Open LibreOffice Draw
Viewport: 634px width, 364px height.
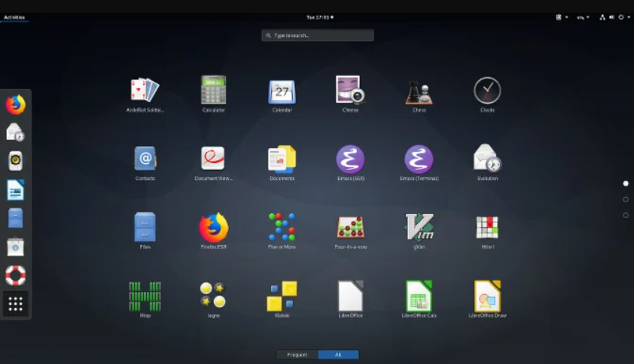[x=487, y=300]
